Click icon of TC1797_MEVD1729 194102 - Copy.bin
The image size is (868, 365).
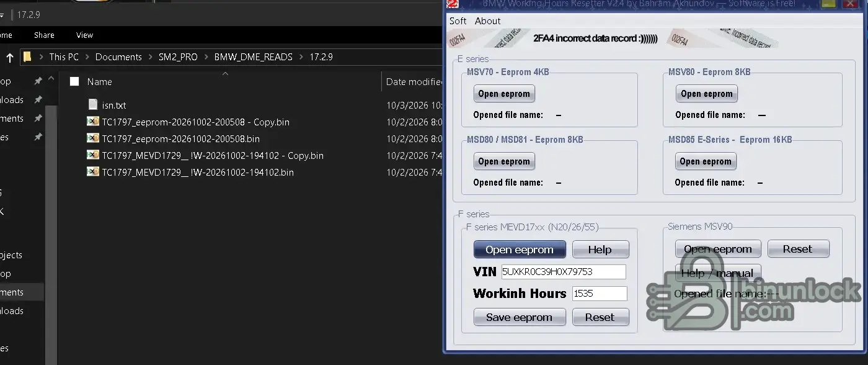pos(93,155)
